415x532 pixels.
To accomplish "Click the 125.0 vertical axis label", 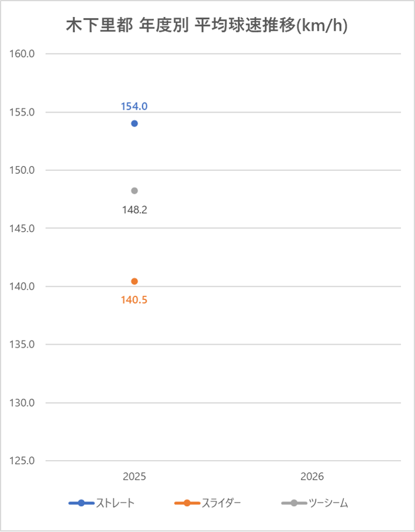I will [x=24, y=461].
